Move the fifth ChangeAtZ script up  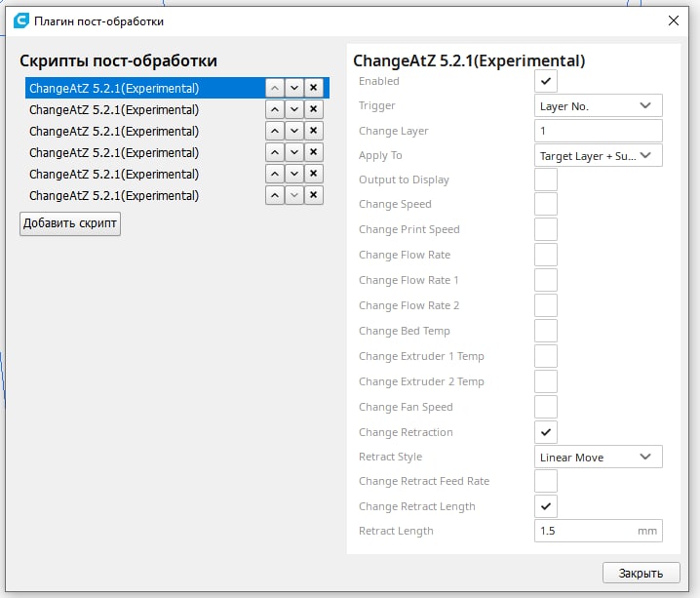275,174
